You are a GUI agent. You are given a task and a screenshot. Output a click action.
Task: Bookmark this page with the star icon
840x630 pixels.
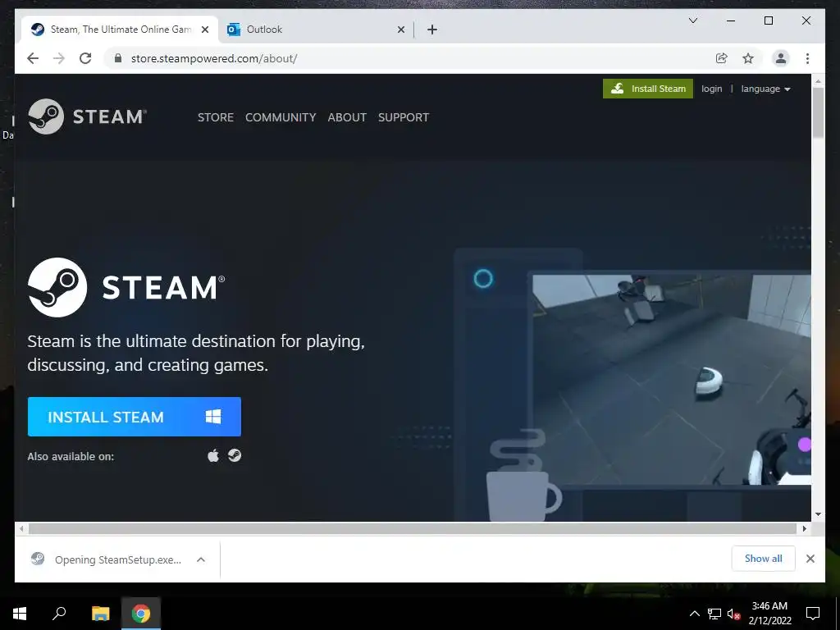748,58
